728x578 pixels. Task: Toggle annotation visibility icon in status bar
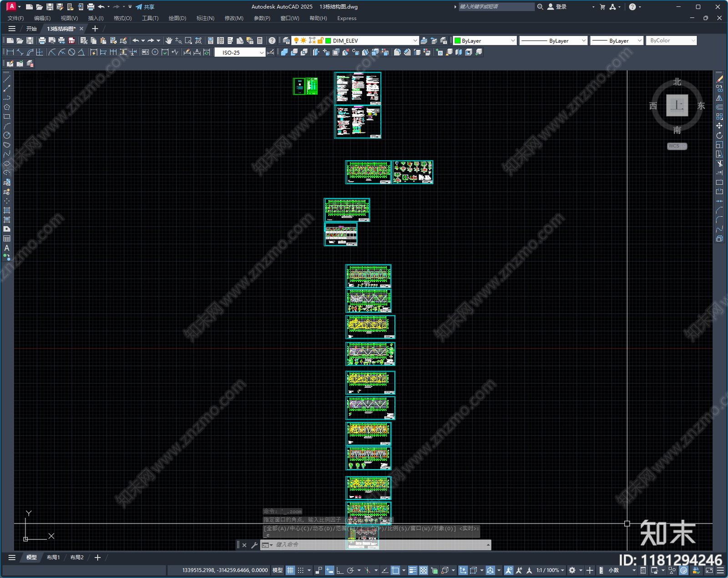coord(509,570)
